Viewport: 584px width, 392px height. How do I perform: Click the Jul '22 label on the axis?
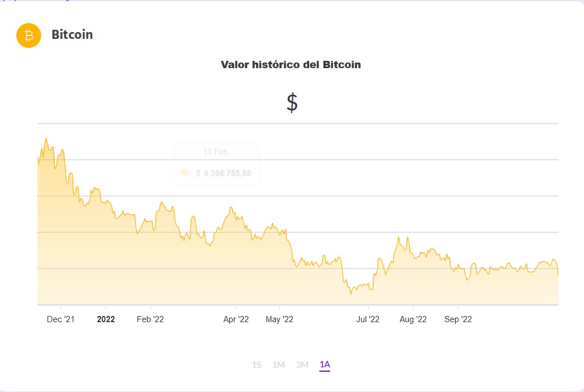coord(368,319)
